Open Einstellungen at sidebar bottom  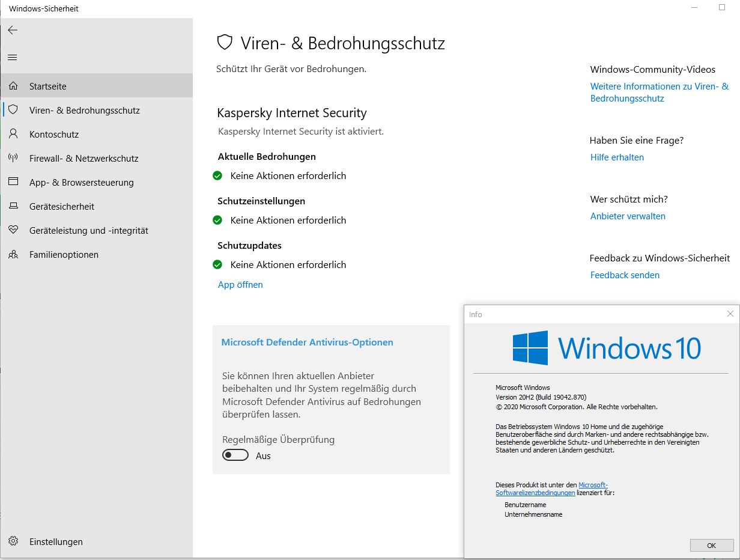(x=97, y=541)
